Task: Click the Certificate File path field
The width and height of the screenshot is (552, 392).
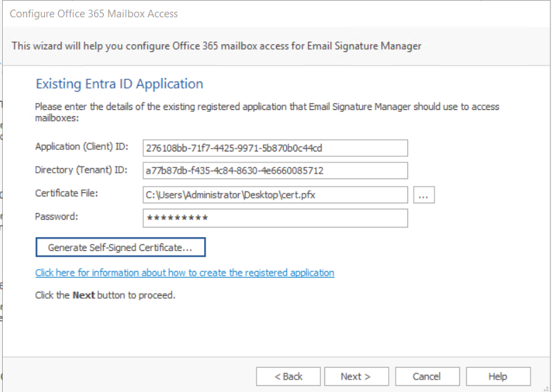Action: point(275,194)
